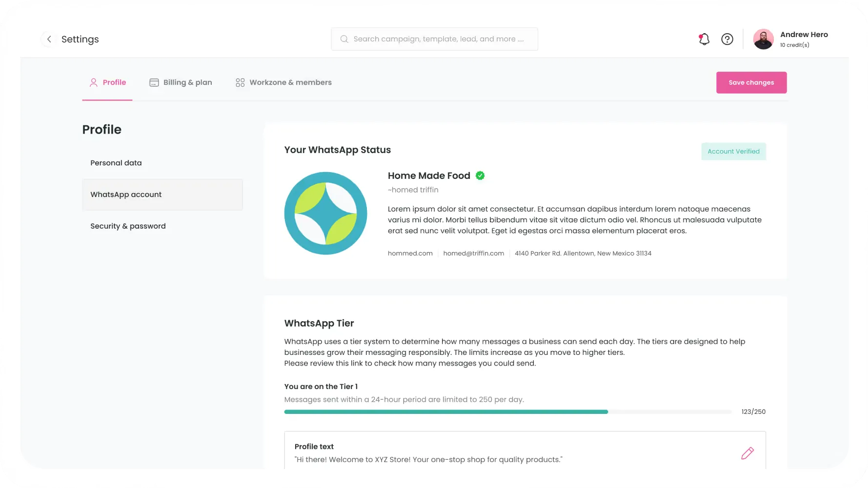The height and width of the screenshot is (488, 868).
Task: Click the Save changes button
Action: 751,82
